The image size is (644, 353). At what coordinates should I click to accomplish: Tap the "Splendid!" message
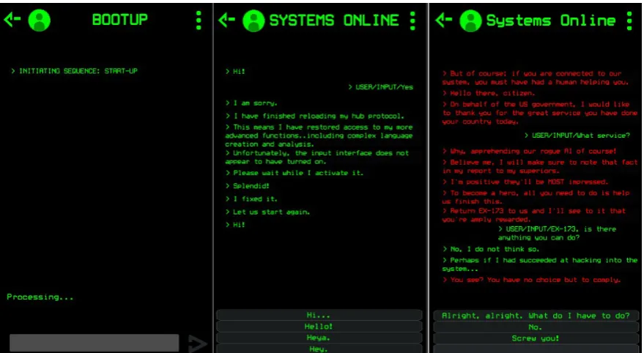point(247,186)
